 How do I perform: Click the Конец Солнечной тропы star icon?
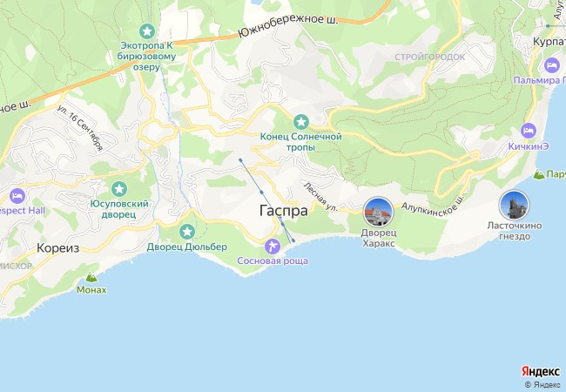[x=301, y=122]
